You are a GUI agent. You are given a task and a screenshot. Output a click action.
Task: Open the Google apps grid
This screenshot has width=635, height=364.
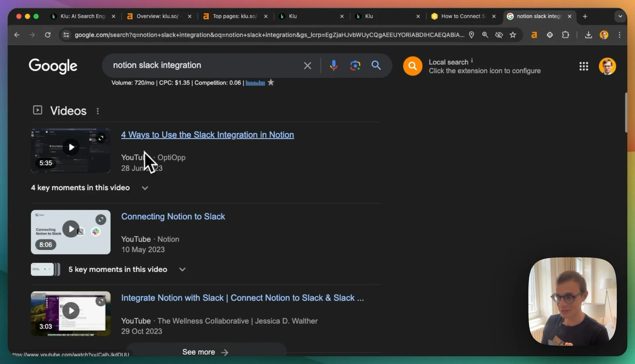coord(584,66)
